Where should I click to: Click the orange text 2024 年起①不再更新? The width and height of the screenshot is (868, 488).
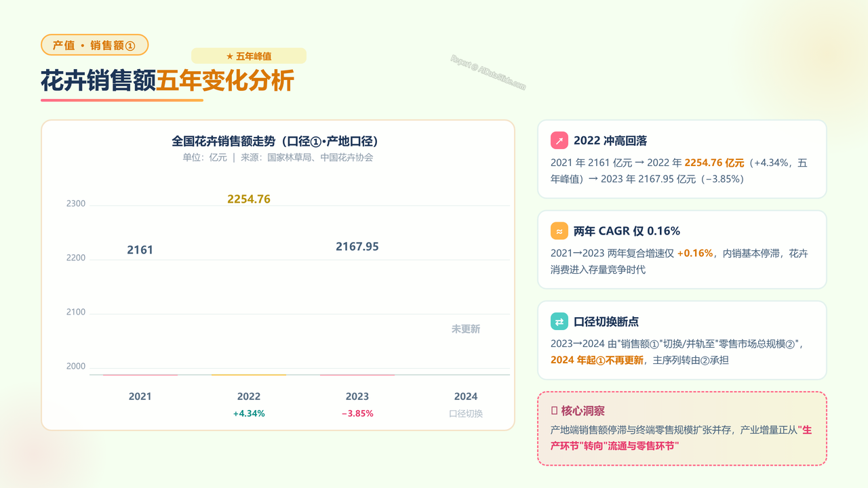[597, 361]
